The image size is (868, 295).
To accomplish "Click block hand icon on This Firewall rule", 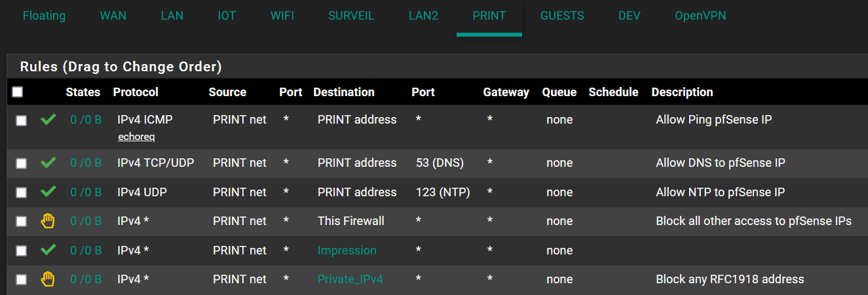I will click(x=48, y=221).
